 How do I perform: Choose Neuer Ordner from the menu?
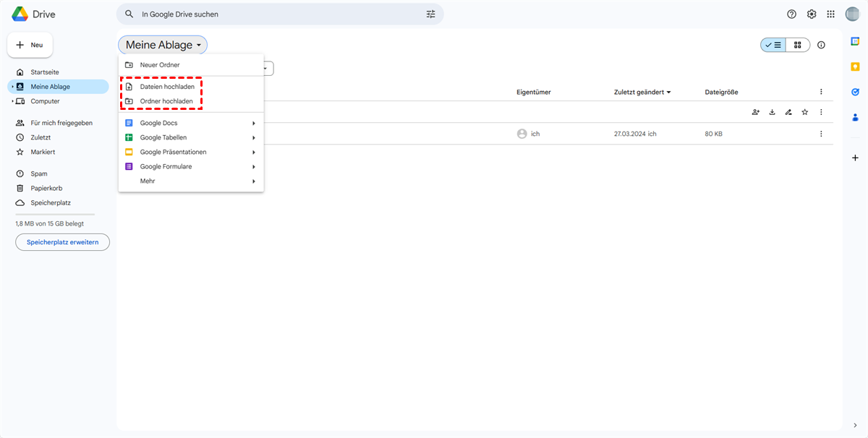(191, 65)
